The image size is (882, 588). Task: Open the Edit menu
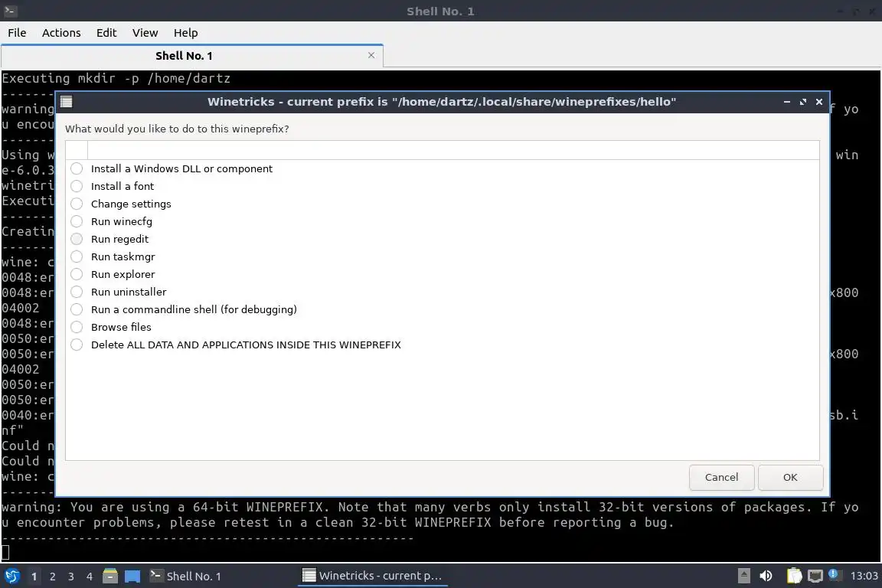[106, 33]
